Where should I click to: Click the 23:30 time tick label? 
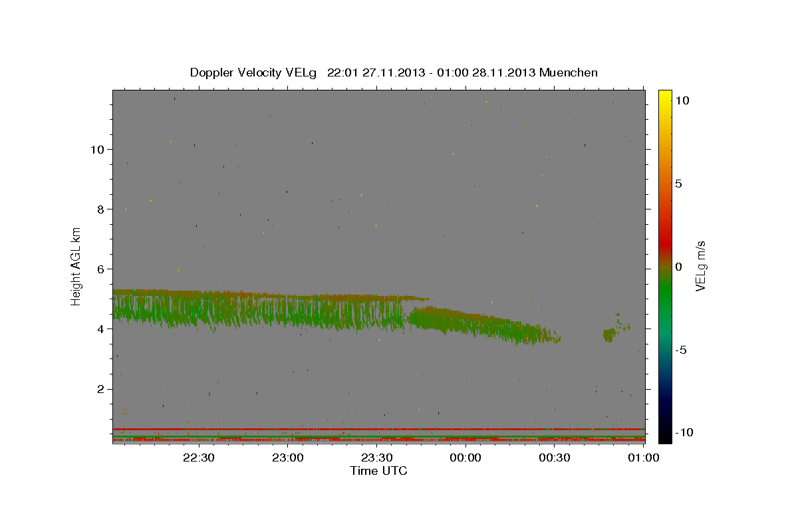[x=376, y=458]
